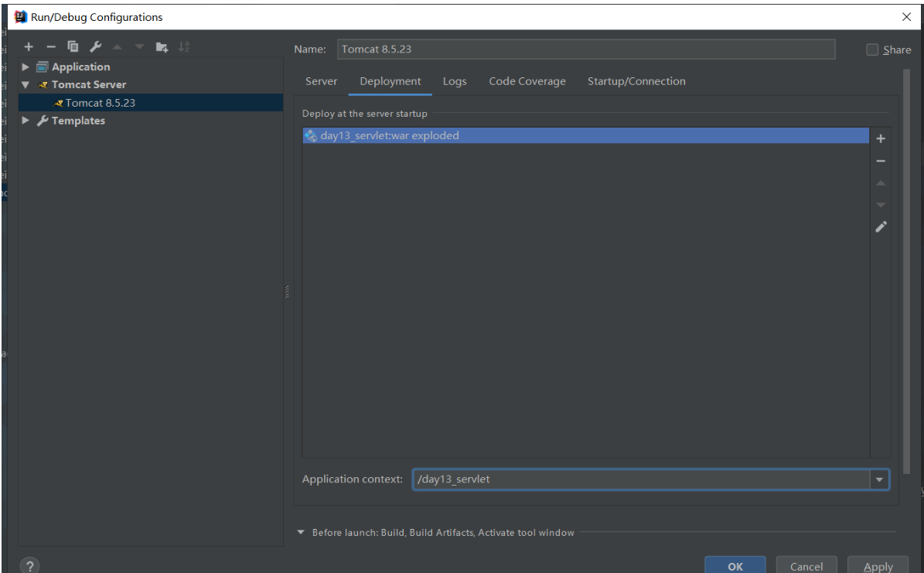
Task: Open edit templates wrench in toolbar
Action: (95, 46)
